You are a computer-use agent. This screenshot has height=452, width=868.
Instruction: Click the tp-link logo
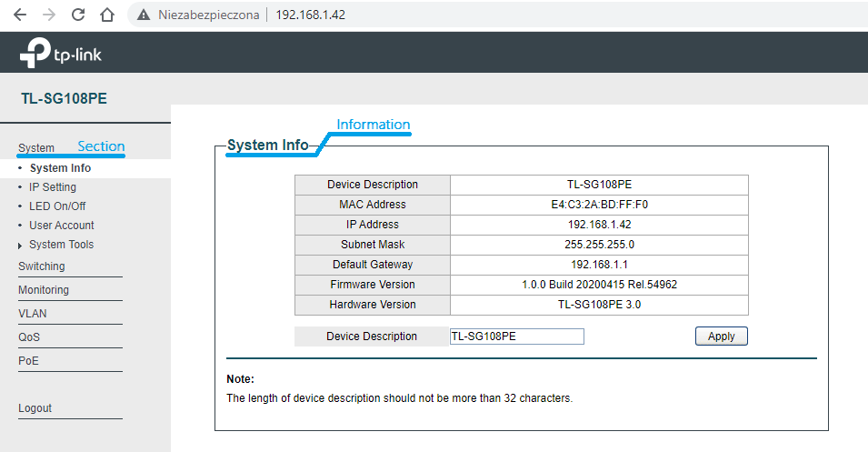tap(61, 53)
